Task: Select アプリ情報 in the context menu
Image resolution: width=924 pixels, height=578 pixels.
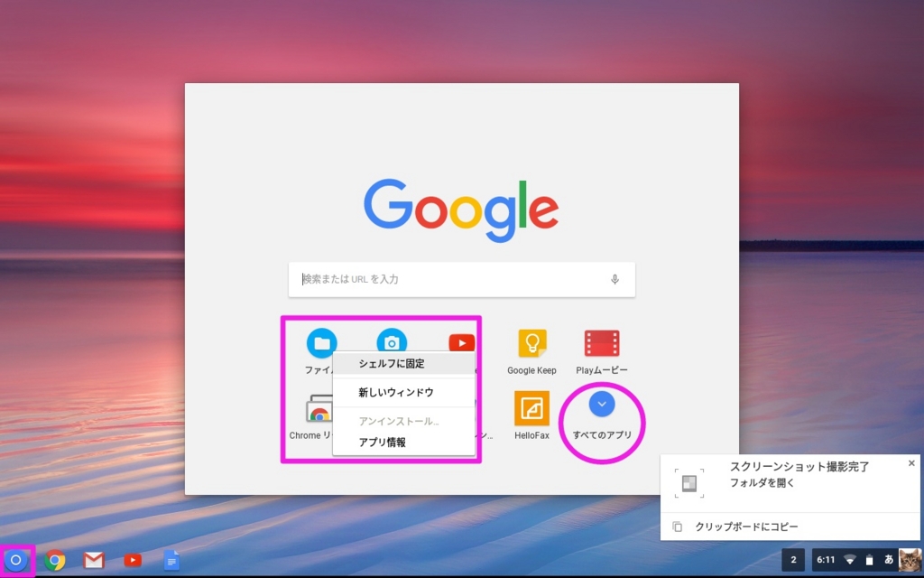Action: (403, 443)
